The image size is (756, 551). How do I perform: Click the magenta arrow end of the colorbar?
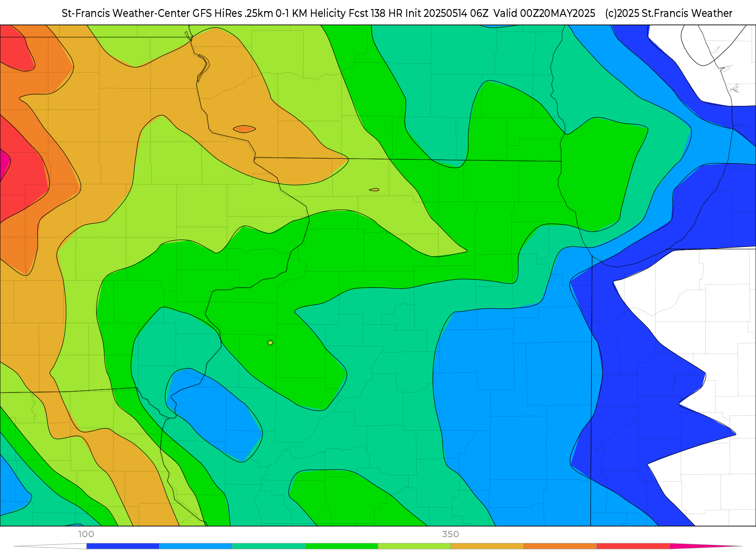705,546
